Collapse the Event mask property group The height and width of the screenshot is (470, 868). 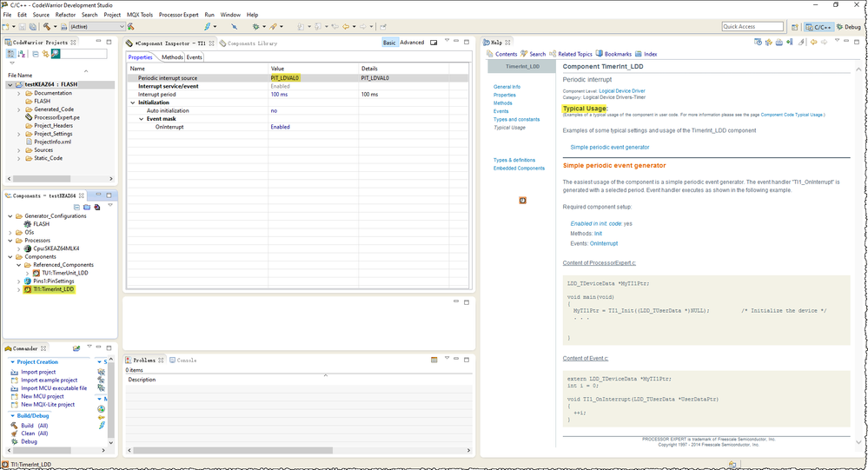coord(141,119)
